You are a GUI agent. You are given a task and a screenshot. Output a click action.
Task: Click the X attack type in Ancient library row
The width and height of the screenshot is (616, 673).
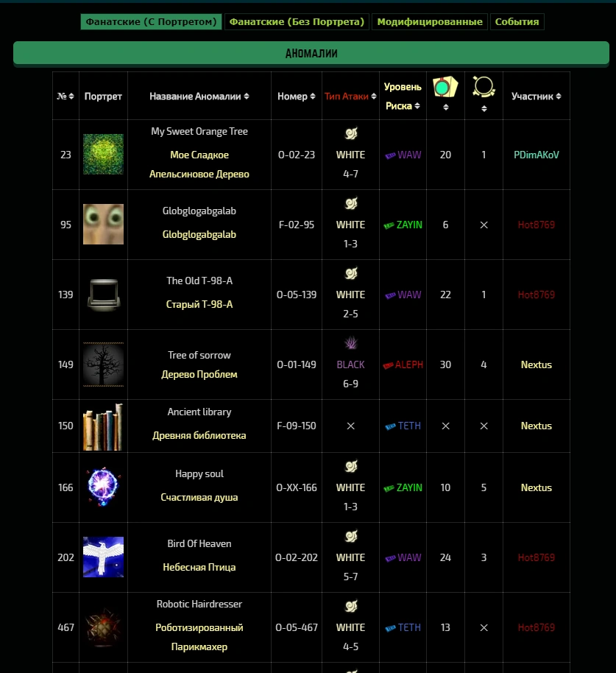coord(350,426)
